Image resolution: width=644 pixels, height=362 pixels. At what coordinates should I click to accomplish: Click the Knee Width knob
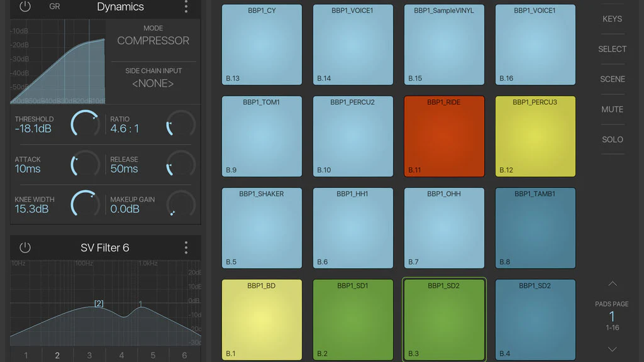click(x=85, y=204)
